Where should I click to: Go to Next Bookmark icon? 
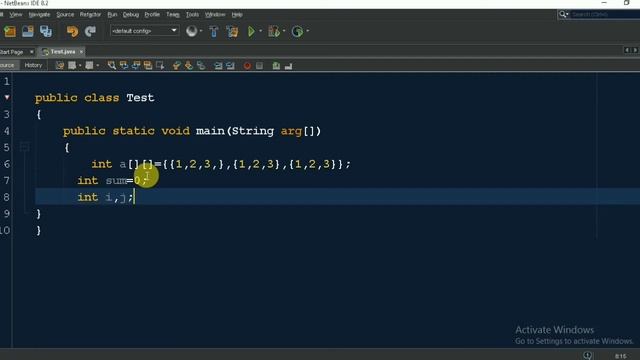click(x=189, y=65)
